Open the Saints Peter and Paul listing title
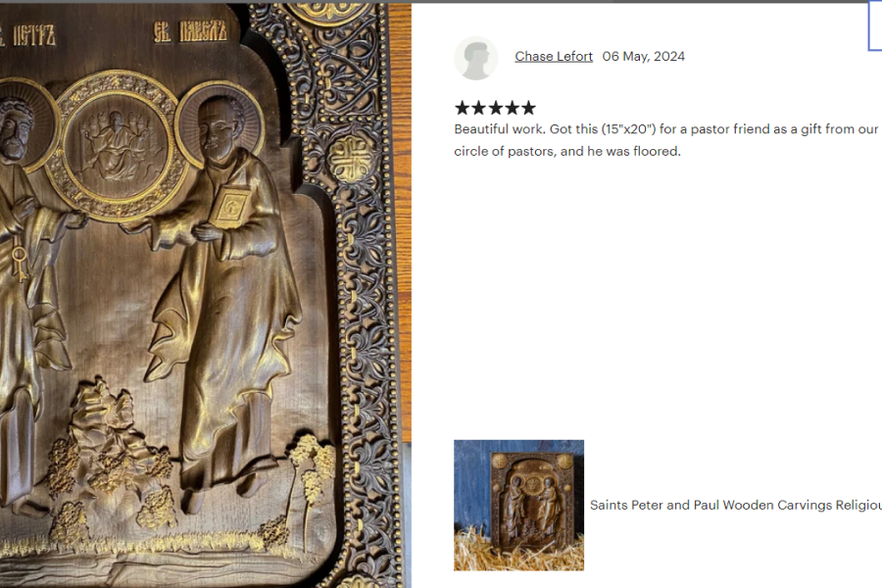The image size is (882, 588). [x=736, y=505]
